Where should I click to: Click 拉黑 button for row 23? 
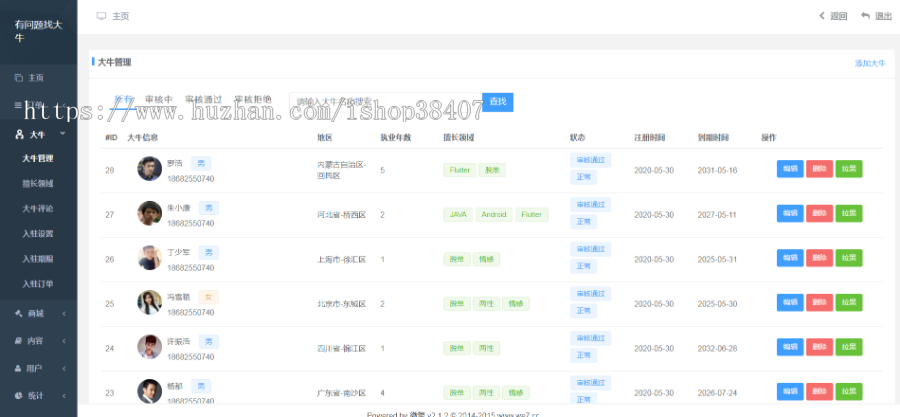coord(849,391)
